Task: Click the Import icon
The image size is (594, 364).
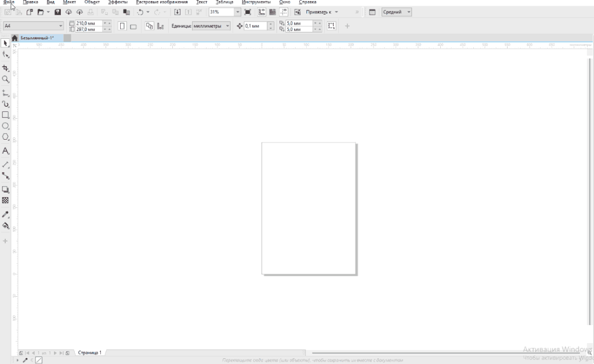Action: (177, 12)
